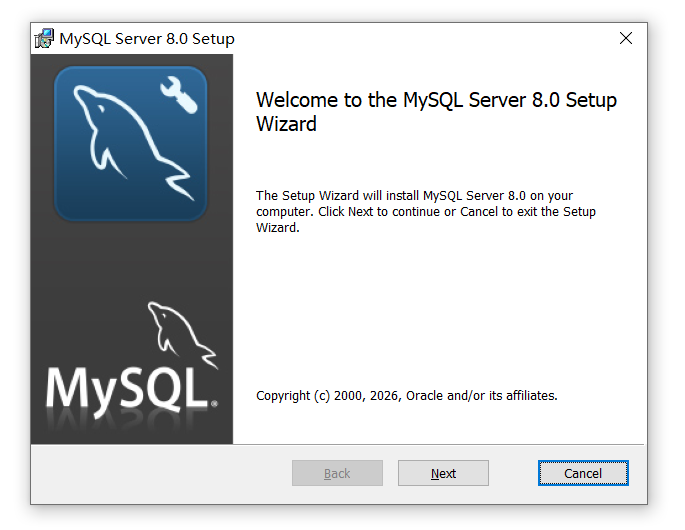Click the registered trademark symbol after MySQL
The image size is (685, 530).
click(214, 404)
